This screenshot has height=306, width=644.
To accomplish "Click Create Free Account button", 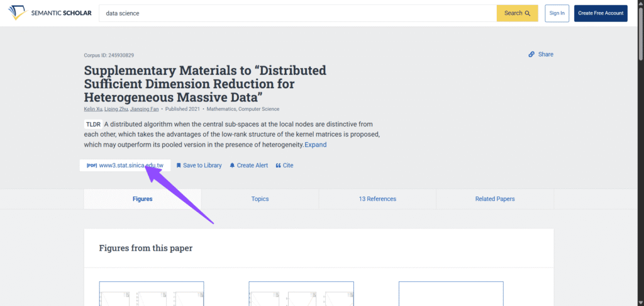I will click(x=600, y=13).
